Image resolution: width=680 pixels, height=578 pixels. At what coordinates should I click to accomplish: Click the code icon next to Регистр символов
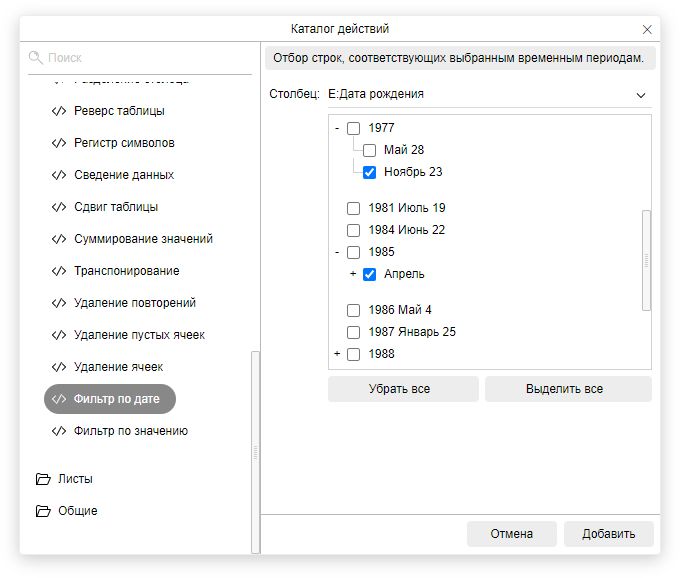pos(59,143)
